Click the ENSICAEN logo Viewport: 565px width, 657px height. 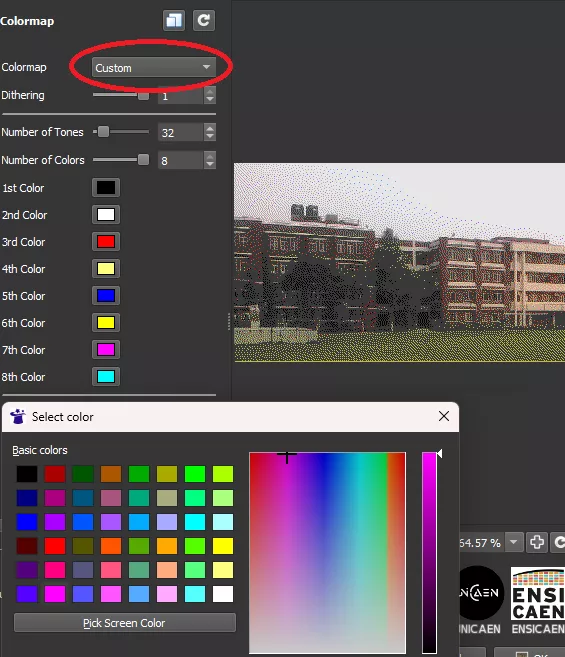[538, 593]
